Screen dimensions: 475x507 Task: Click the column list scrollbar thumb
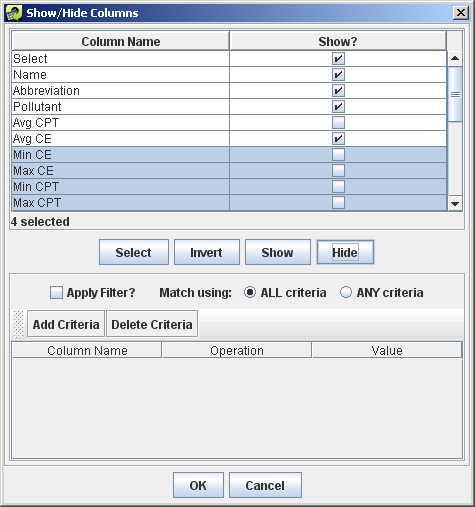(455, 94)
